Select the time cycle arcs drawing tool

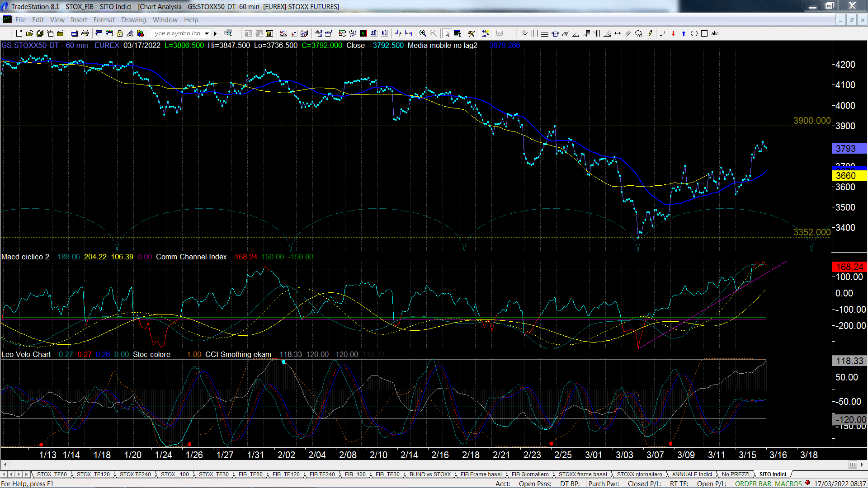pyautogui.click(x=638, y=33)
